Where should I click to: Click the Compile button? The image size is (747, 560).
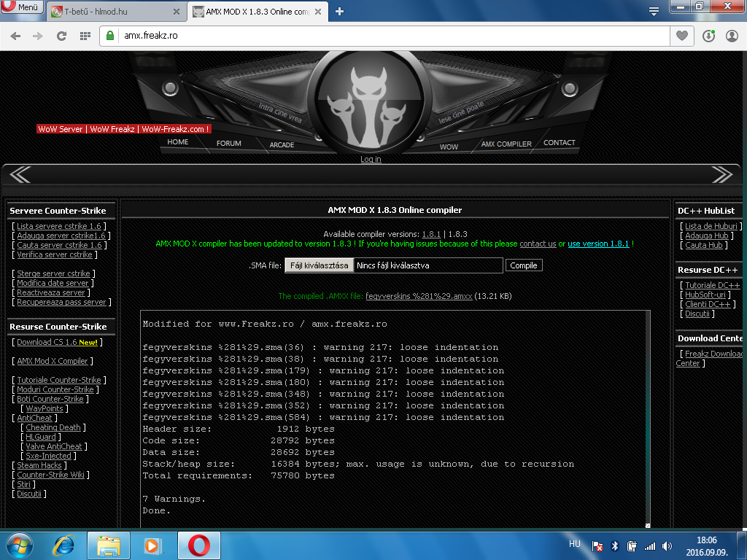524,265
